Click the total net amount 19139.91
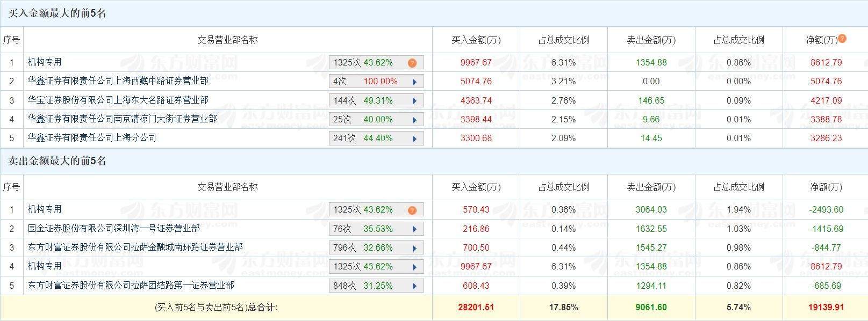The height and width of the screenshot is (321, 868). pyautogui.click(x=826, y=308)
